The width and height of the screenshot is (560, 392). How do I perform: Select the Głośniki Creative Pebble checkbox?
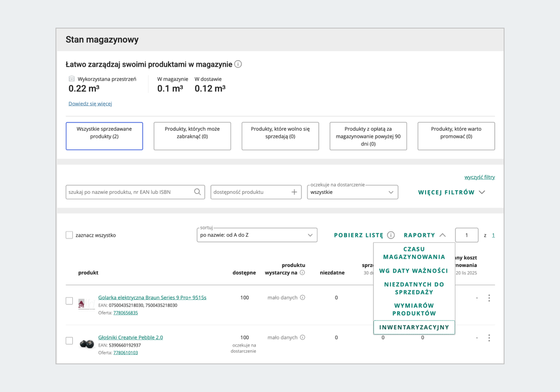[x=69, y=341]
